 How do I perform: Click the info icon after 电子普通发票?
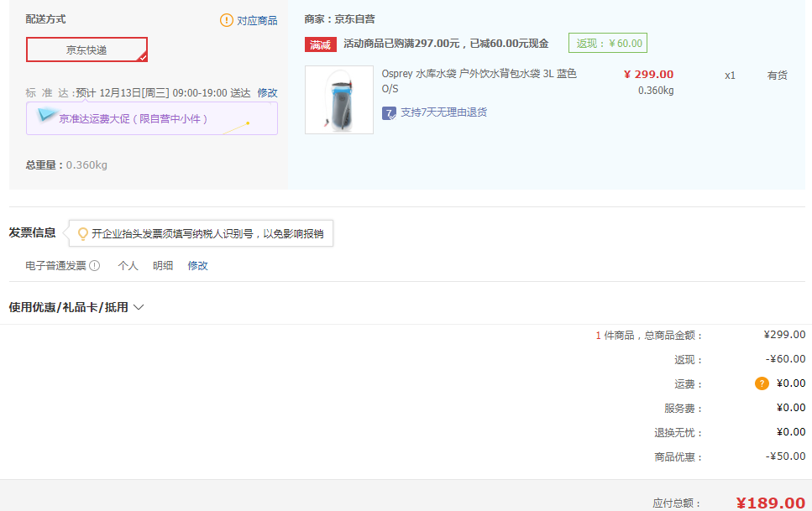94,266
